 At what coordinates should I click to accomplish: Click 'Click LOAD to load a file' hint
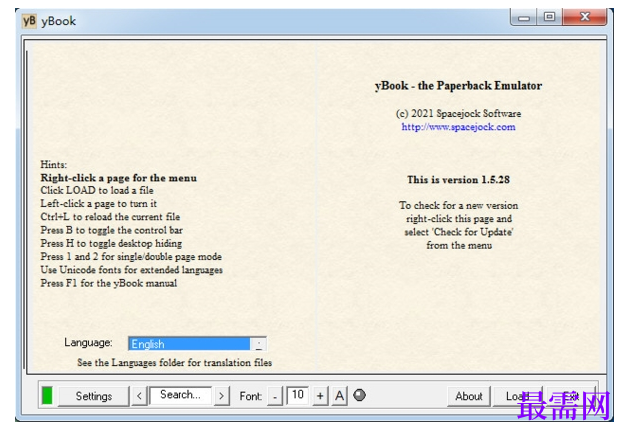pyautogui.click(x=97, y=191)
